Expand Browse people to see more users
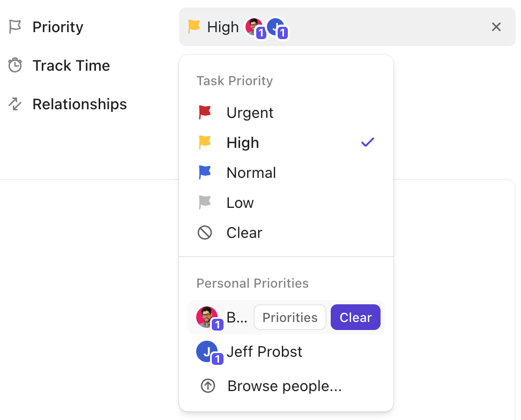This screenshot has height=420, width=521. [285, 385]
